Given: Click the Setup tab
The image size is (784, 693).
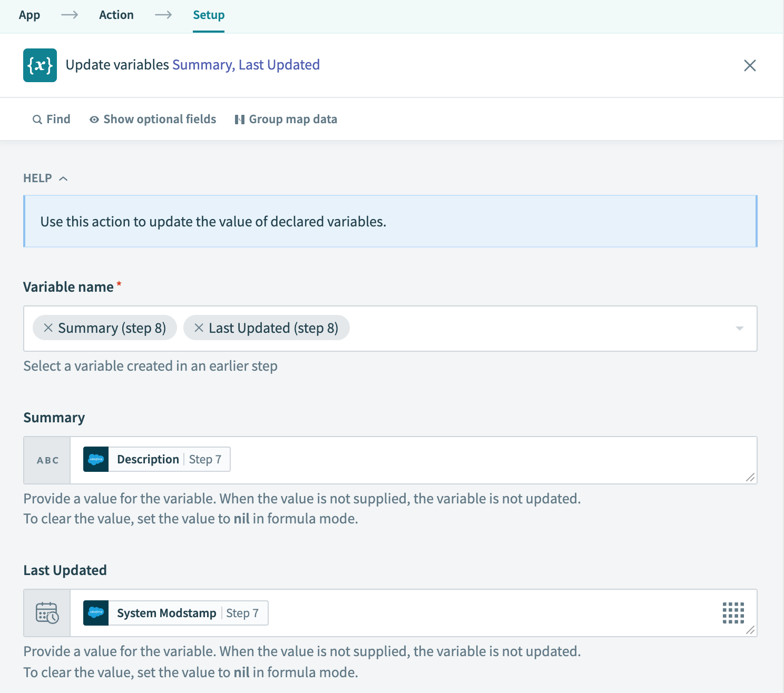Looking at the screenshot, I should coord(209,15).
